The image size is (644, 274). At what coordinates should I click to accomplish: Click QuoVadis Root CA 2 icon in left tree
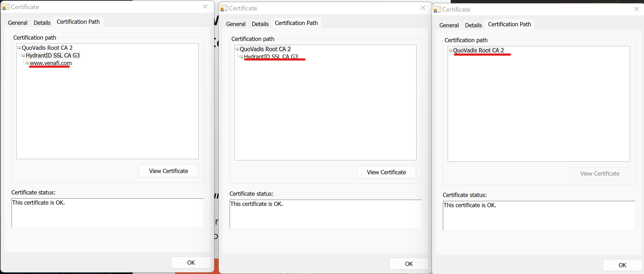19,48
